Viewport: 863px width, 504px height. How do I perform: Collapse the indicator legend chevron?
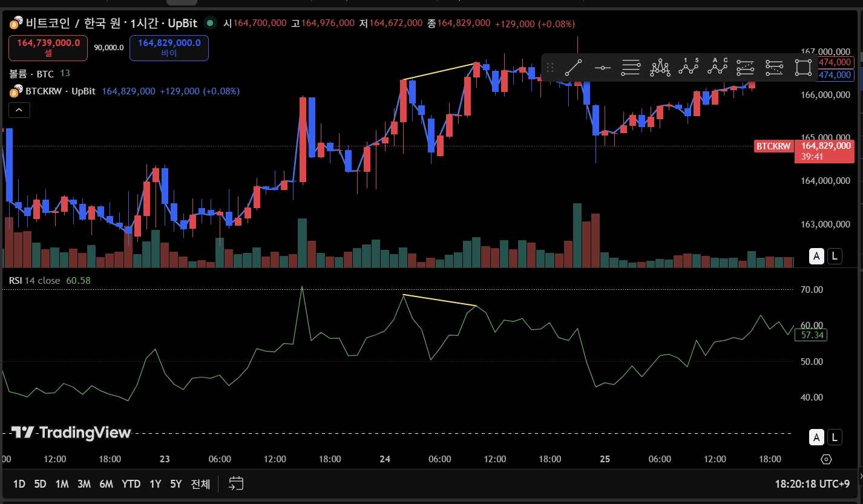point(19,110)
